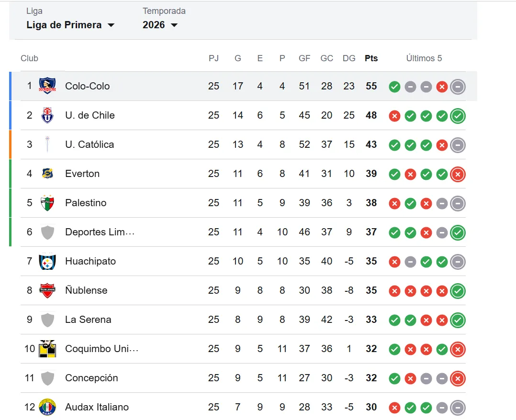Click the Últimos 5 column header
Screen dimensions: 516x420
click(x=424, y=58)
